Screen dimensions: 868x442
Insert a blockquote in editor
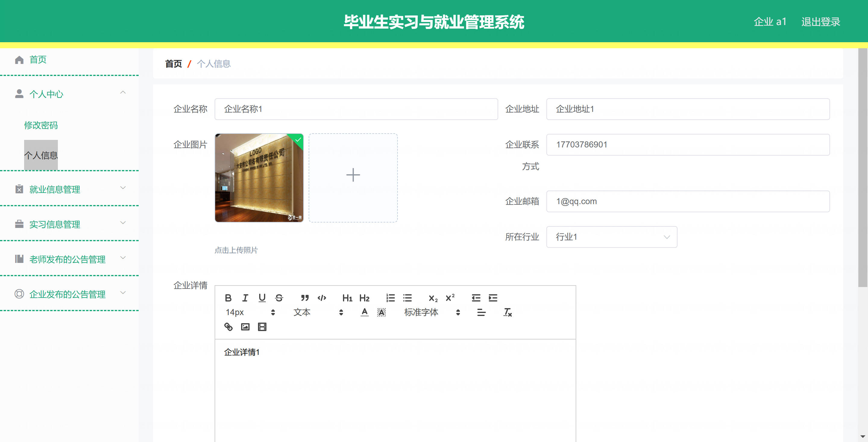pyautogui.click(x=305, y=298)
